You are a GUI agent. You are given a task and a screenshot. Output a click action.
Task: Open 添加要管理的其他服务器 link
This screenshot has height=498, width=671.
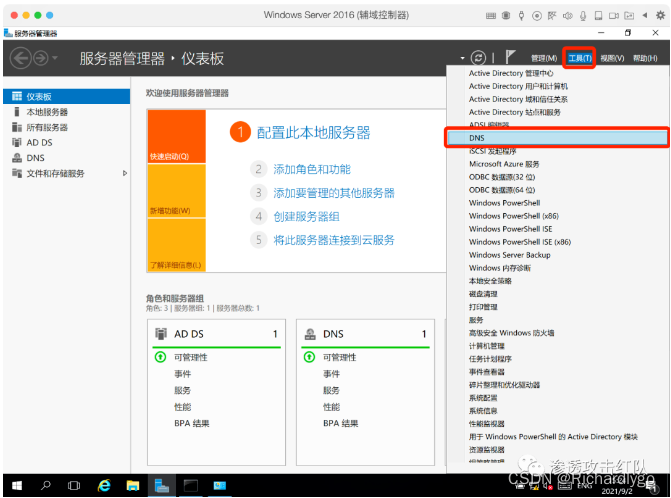coord(334,193)
